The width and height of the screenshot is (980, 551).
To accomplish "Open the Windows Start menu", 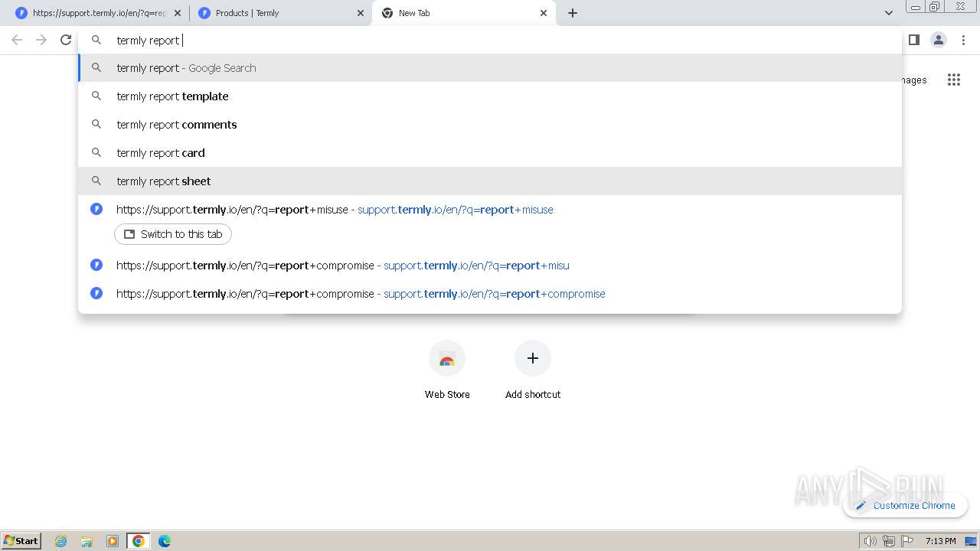I will click(21, 540).
